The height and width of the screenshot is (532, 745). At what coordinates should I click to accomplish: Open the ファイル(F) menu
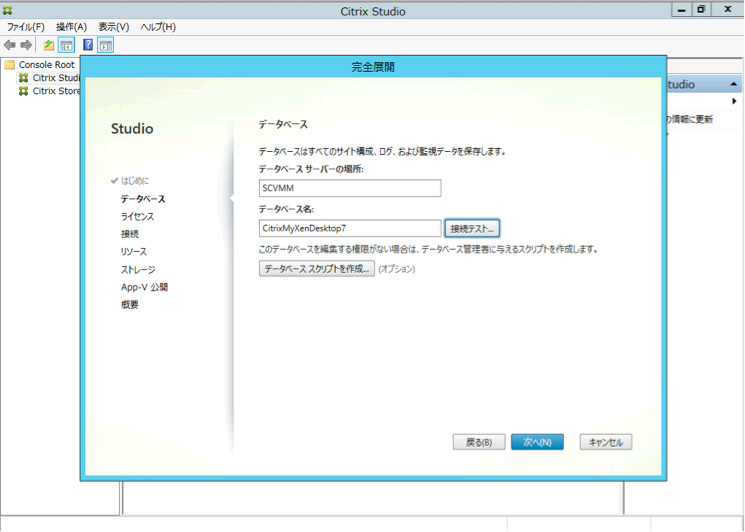[x=26, y=27]
